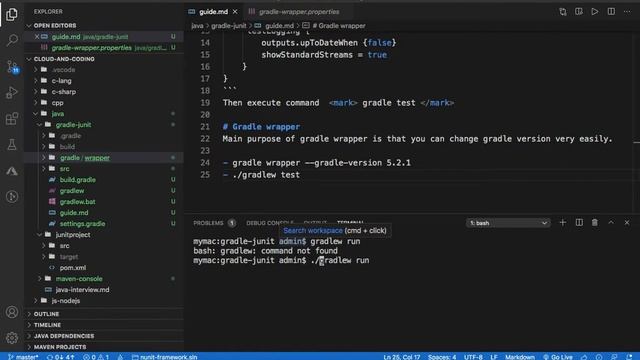Viewport: 640px width, 360px height.
Task: Click Go Live in status bar
Action: (558, 357)
